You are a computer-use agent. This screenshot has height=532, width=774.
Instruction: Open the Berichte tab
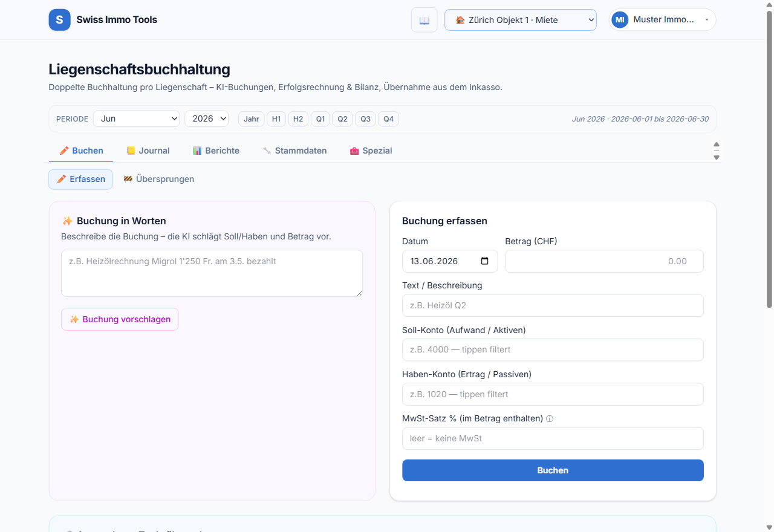click(x=216, y=151)
